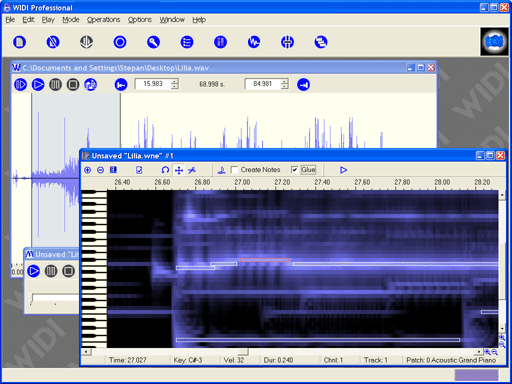Click the round record icon in main toolbar
512x384 pixels.
pos(120,42)
